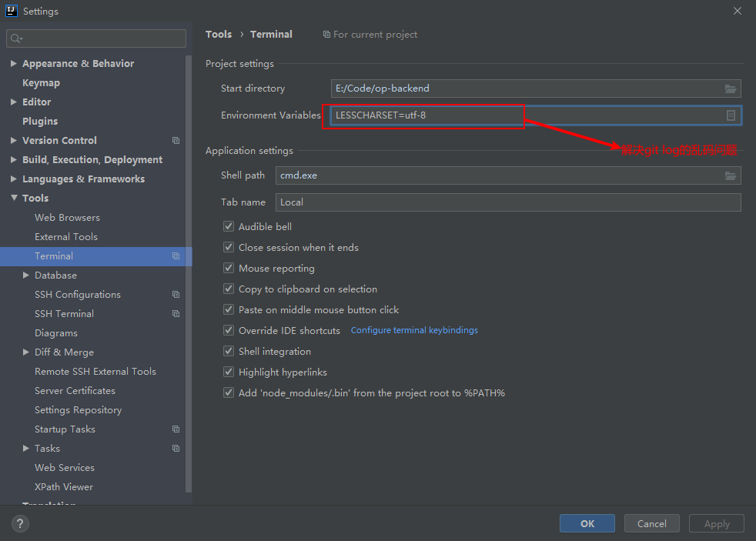
Task: Expand the Version Control section arrow
Action: tap(14, 140)
